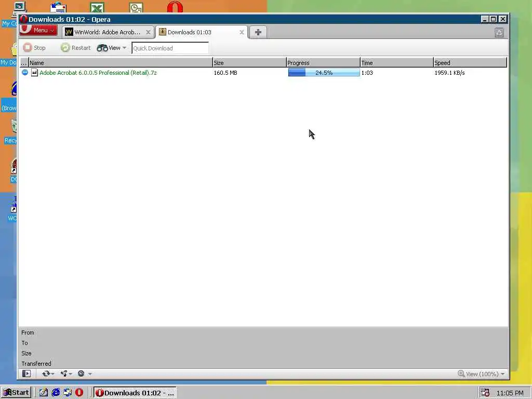532x399 pixels.
Task: Launch quick launch pencil notepad icon
Action: pyautogui.click(x=44, y=393)
